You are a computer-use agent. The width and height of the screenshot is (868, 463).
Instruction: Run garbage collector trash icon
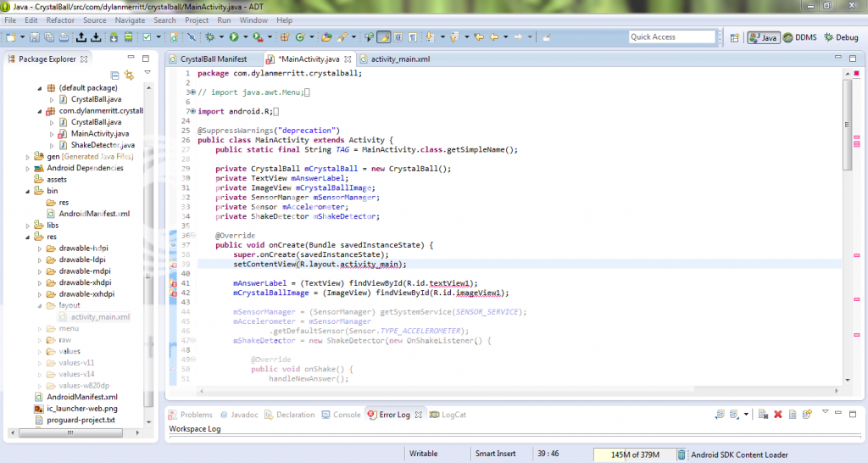[x=682, y=455]
